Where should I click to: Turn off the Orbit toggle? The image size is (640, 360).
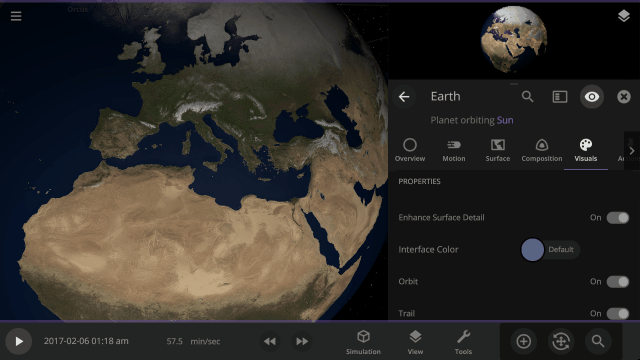(x=618, y=282)
